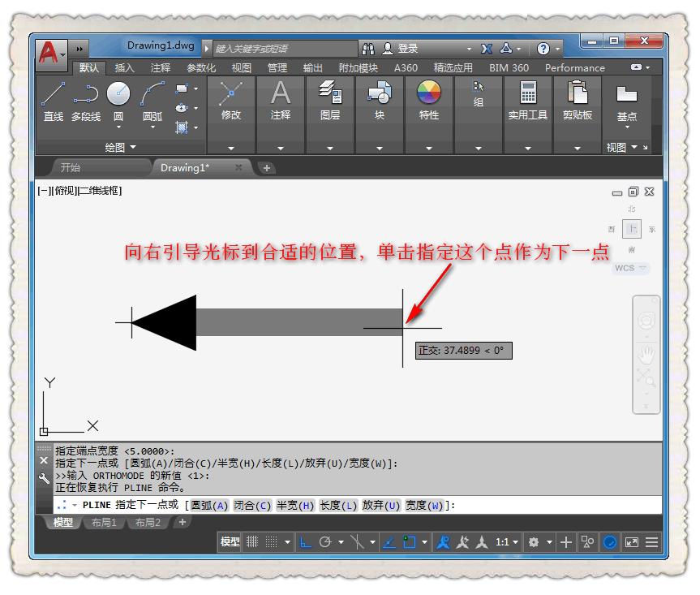Toggle ortho mode in the status bar
The image size is (700, 595).
point(306,542)
